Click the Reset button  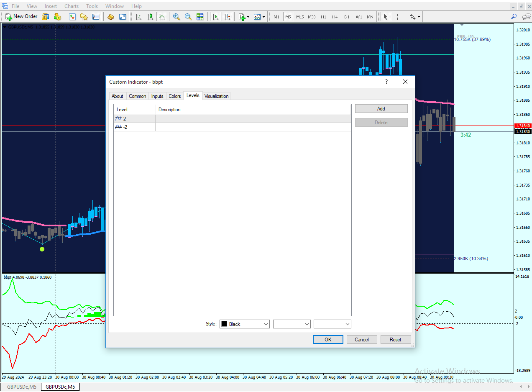click(396, 340)
